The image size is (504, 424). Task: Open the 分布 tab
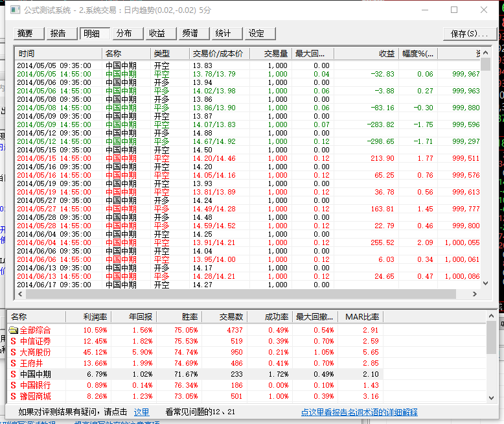point(124,34)
